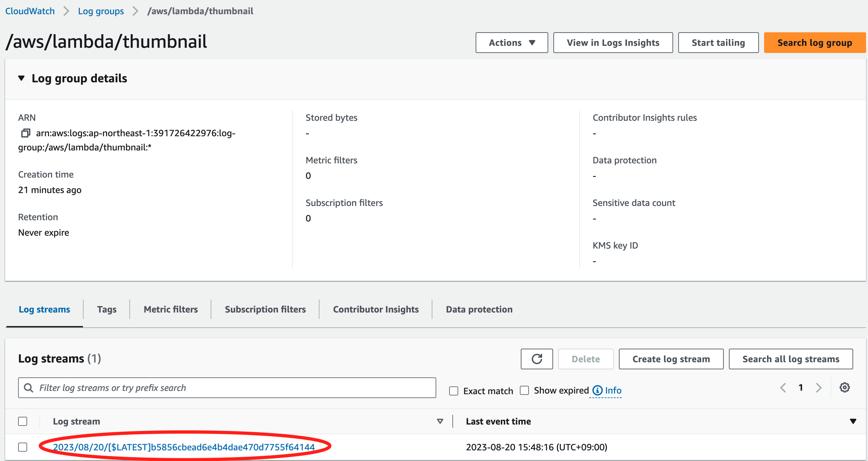The height and width of the screenshot is (461, 868).
Task: Select all log streams header checkbox
Action: 23,421
